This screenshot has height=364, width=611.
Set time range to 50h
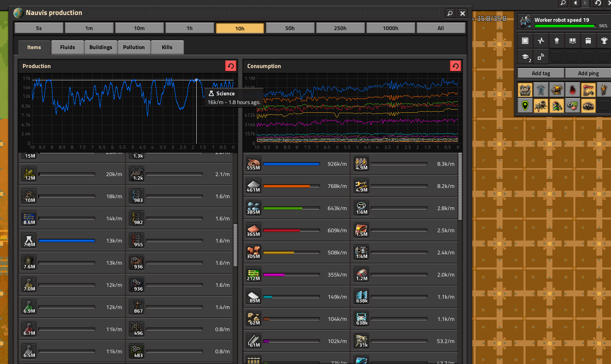tap(290, 28)
